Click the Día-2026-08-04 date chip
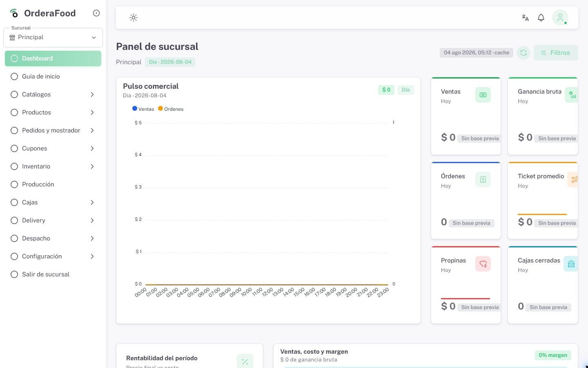 [x=170, y=62]
